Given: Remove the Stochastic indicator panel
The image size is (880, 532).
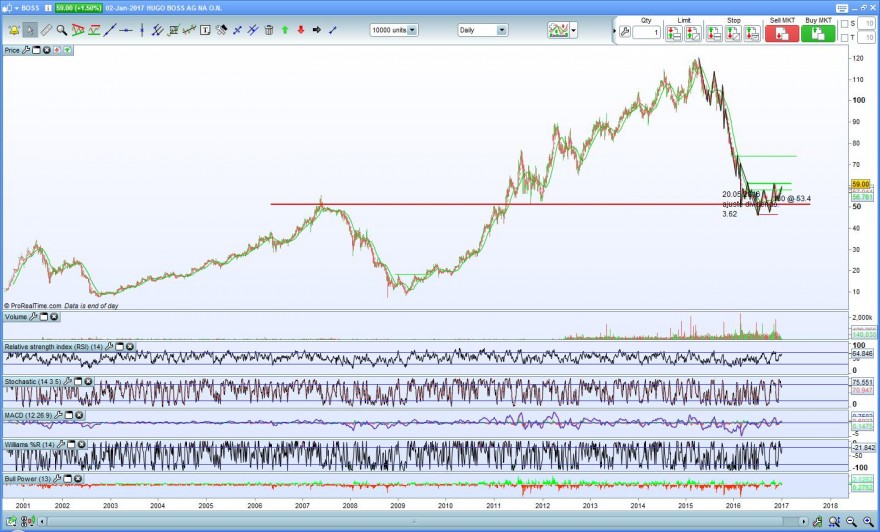Looking at the screenshot, I should tap(89, 382).
